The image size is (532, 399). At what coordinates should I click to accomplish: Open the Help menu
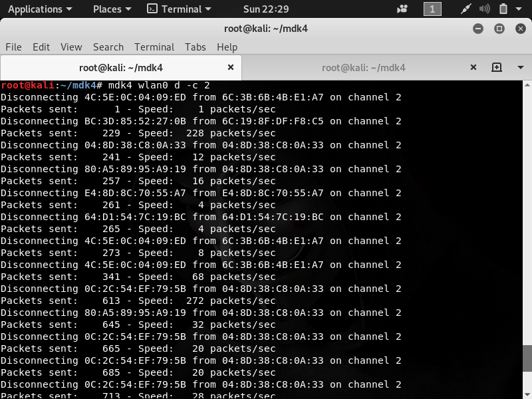(x=227, y=47)
